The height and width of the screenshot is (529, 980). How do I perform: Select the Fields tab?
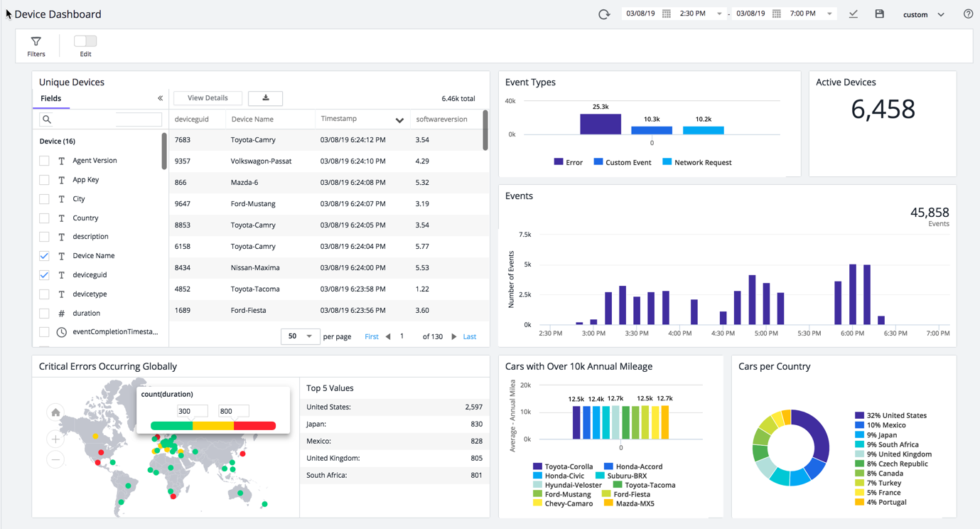pos(50,98)
